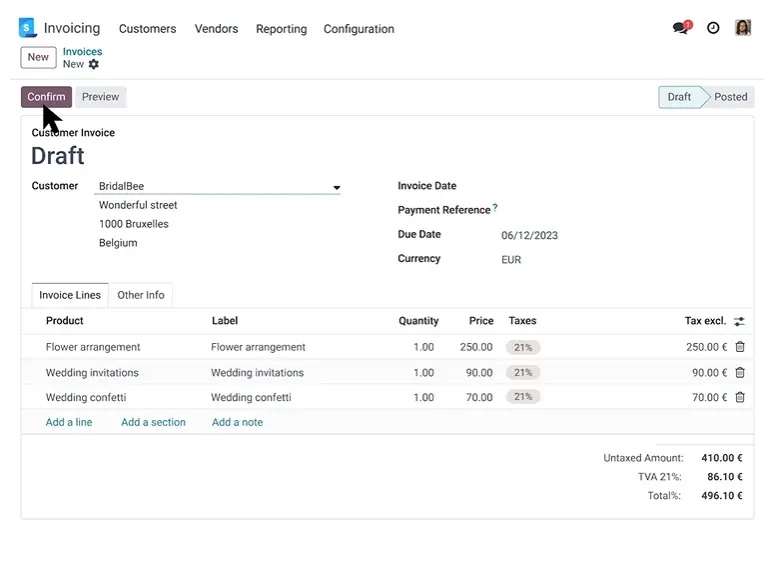The width and height of the screenshot is (776, 588).
Task: Select the 21% tax tag on Flower arrangement
Action: 523,347
